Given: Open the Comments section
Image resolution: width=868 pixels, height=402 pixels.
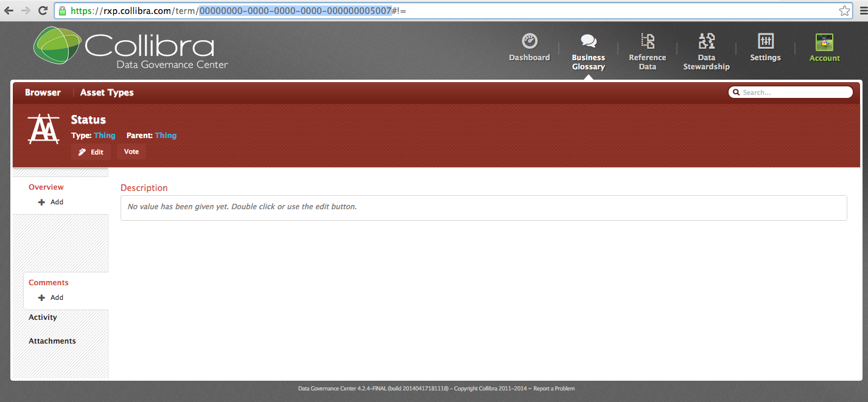Looking at the screenshot, I should [x=49, y=283].
